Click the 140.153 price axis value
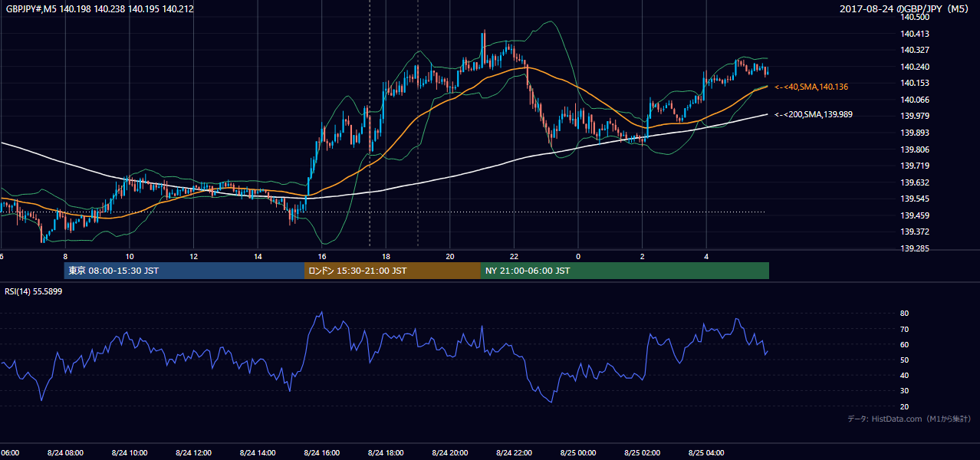 point(916,83)
